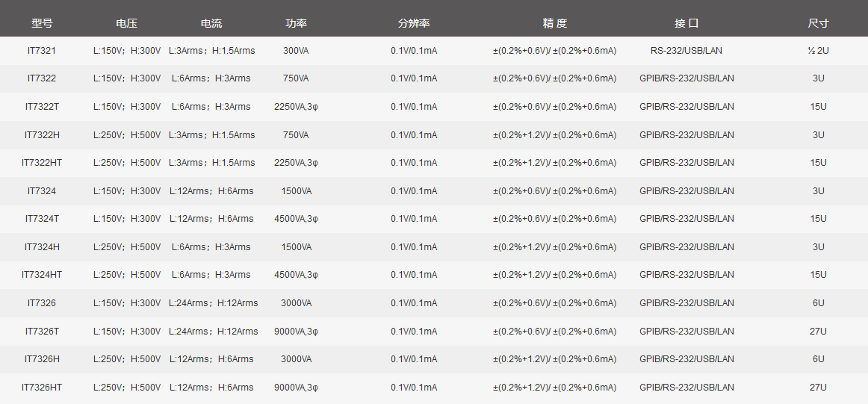Click the 功率 column header

296,23
